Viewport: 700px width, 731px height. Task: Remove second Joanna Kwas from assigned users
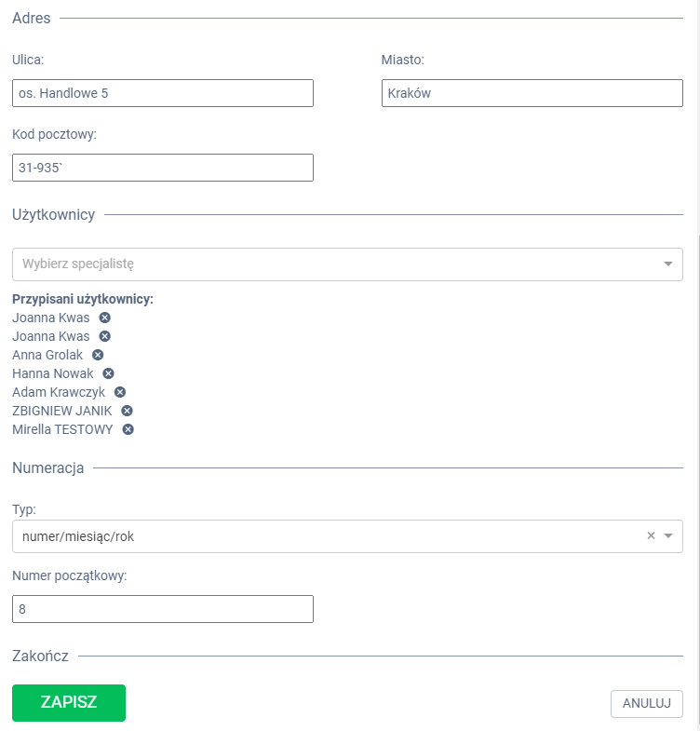[x=105, y=336]
